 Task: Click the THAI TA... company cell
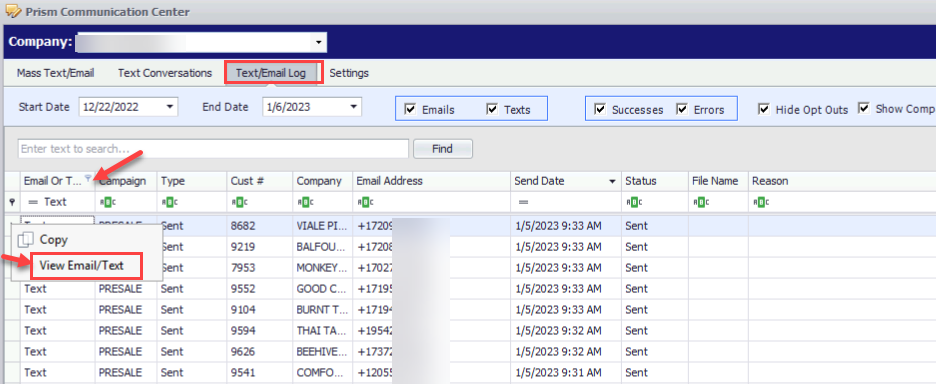[322, 330]
